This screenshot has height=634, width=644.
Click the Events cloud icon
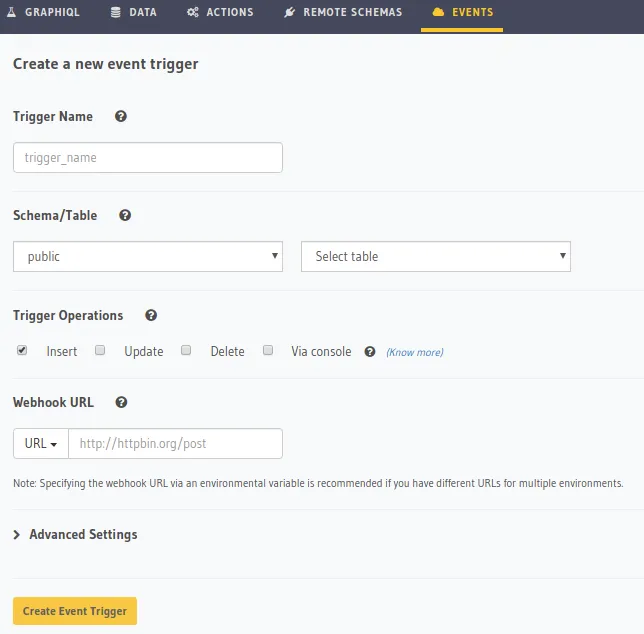coord(437,13)
